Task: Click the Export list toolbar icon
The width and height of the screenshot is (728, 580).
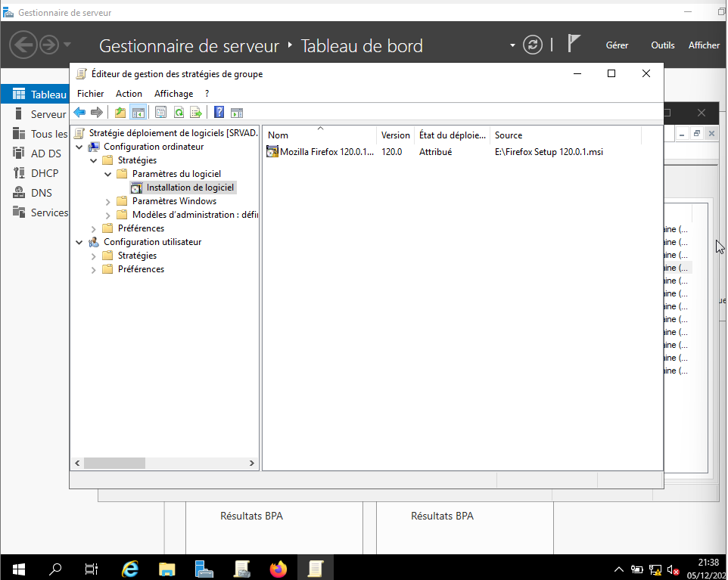Action: [x=196, y=113]
